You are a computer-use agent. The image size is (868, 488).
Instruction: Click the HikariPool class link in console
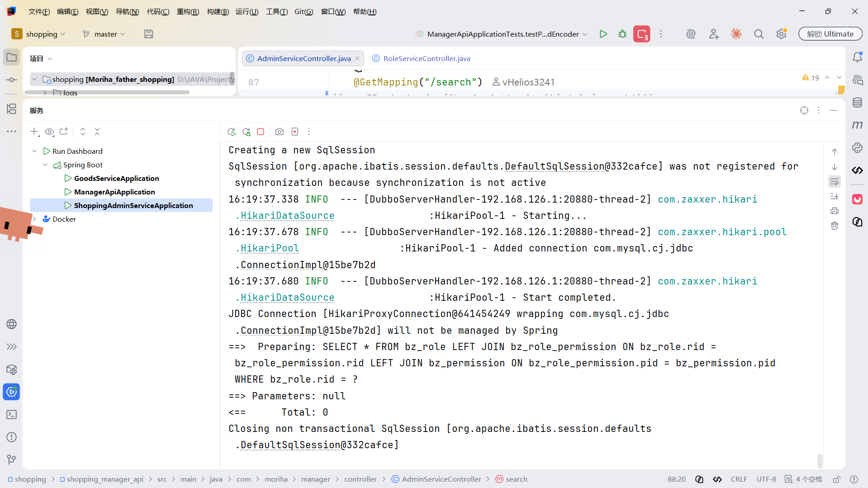pyautogui.click(x=270, y=248)
